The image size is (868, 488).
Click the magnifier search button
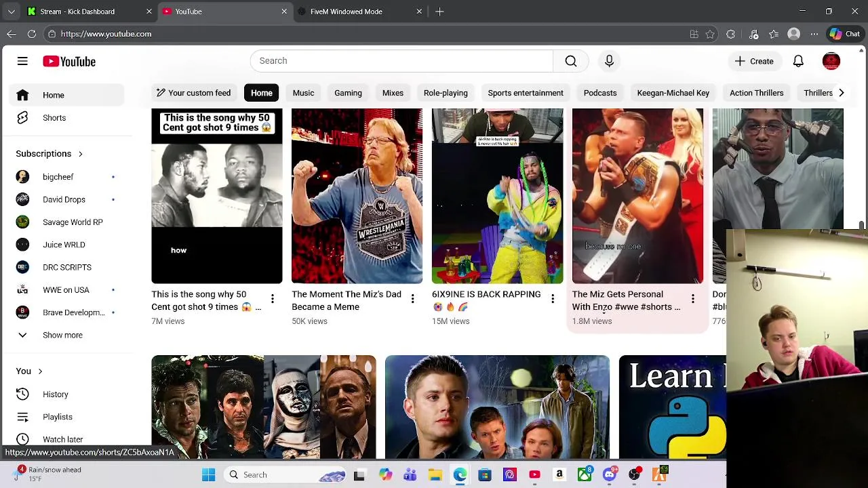(571, 61)
